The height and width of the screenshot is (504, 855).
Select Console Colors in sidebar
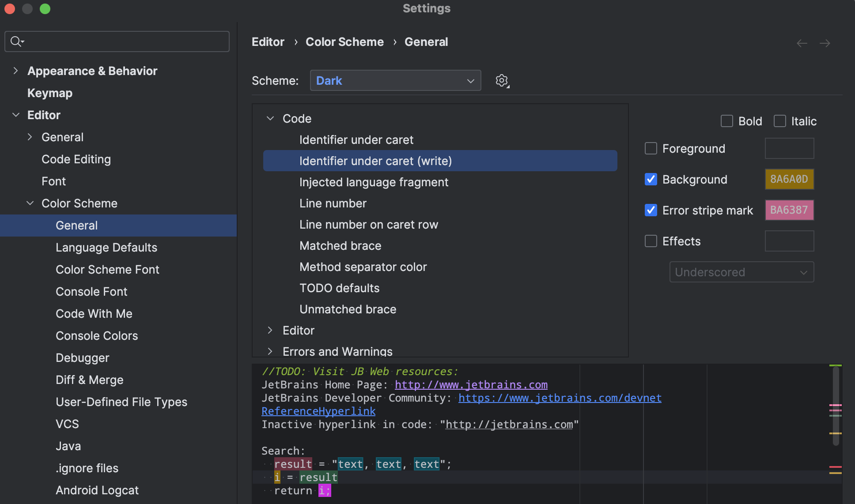coord(97,335)
